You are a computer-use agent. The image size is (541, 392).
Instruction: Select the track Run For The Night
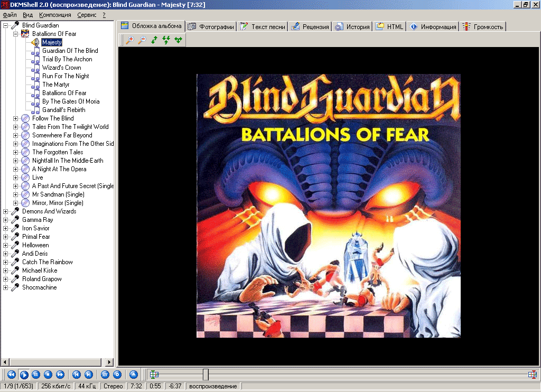66,76
